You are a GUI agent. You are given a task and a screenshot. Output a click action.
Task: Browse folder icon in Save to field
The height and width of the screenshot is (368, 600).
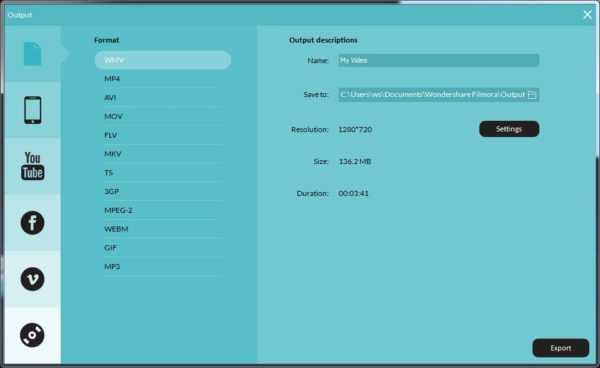532,95
